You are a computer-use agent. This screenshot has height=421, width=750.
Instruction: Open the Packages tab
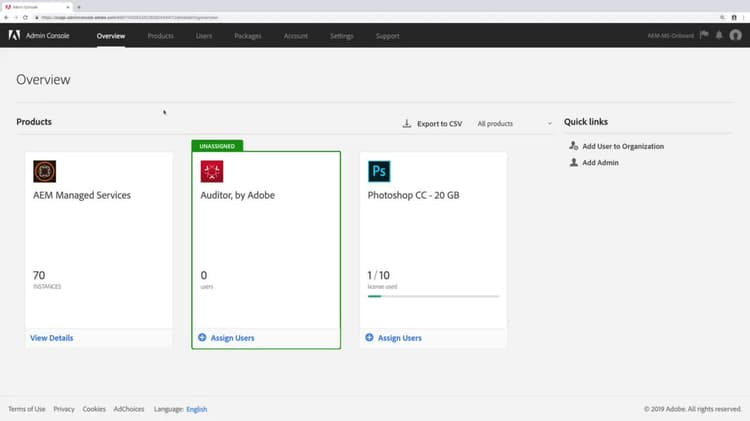coord(248,36)
